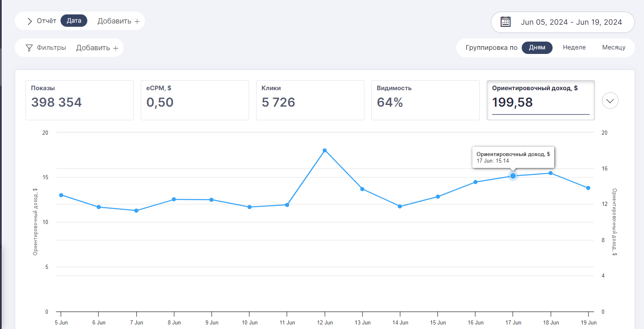Screen dimensions: 644x329
Task: Switch grouping to Месяцу
Action: [614, 47]
